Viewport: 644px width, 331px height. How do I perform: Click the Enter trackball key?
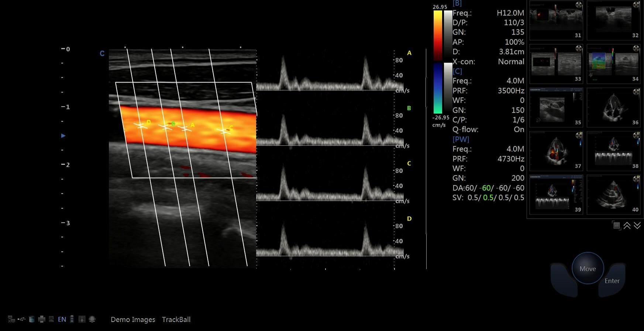click(612, 281)
